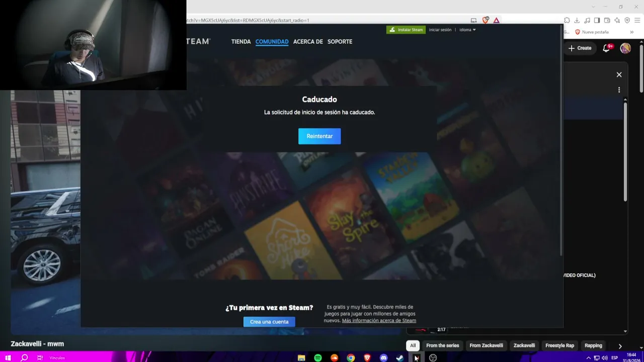The width and height of the screenshot is (644, 362).
Task: Open the ACERCA DE menu
Action: click(x=308, y=42)
